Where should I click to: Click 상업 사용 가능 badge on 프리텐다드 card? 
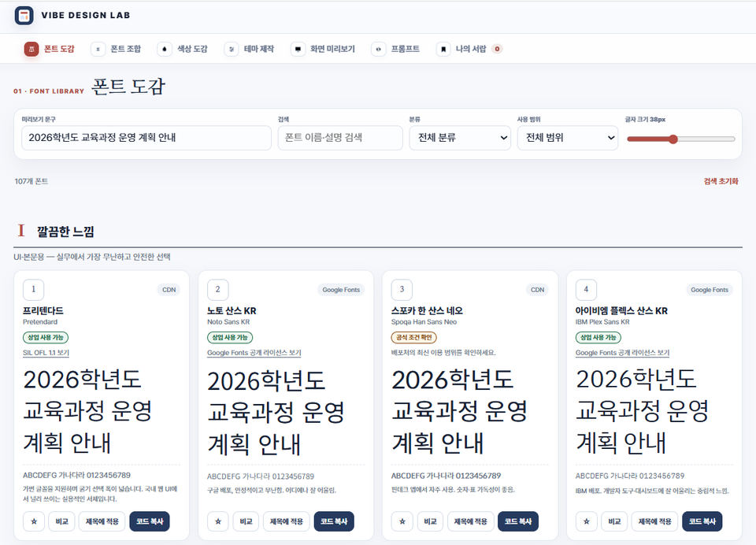(46, 338)
